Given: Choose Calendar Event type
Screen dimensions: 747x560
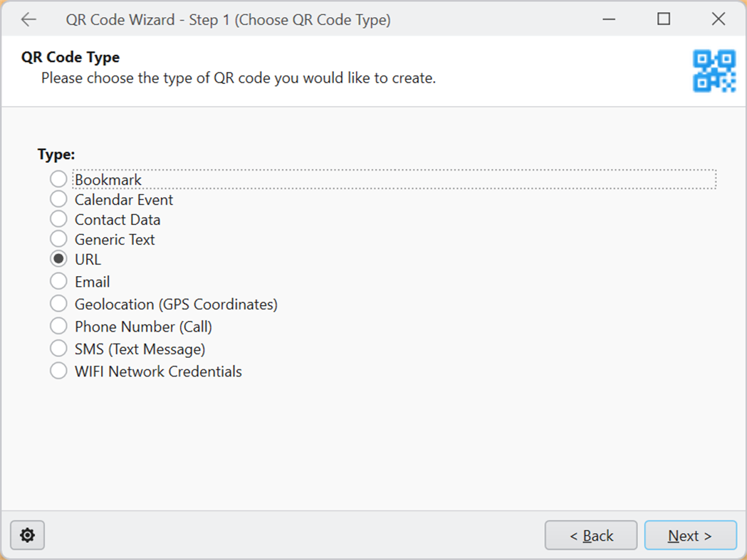Looking at the screenshot, I should click(58, 199).
